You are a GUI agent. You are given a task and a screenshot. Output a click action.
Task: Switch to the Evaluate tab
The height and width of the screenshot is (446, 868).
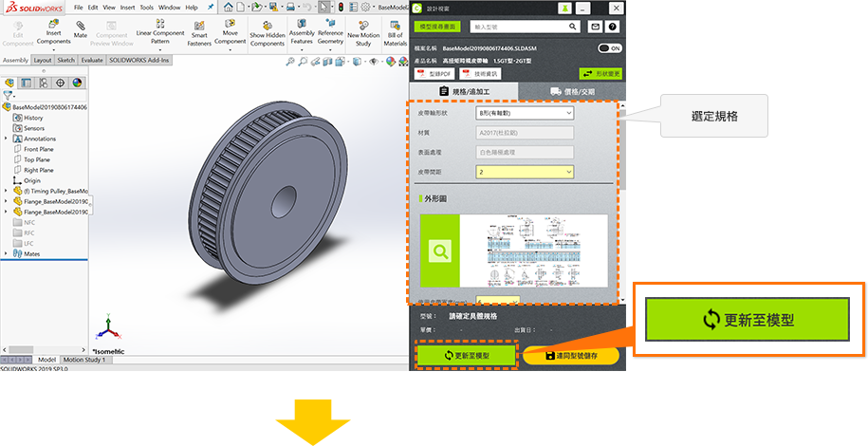(x=92, y=60)
